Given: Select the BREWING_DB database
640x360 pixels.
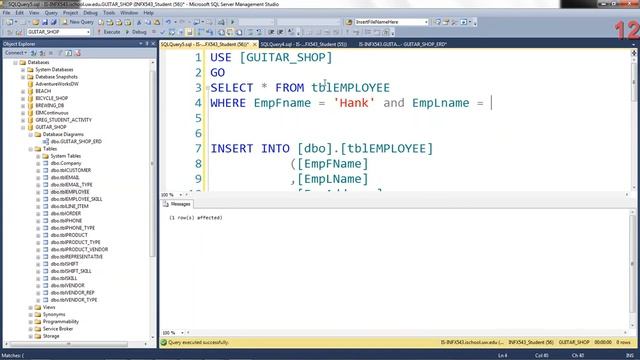Looking at the screenshot, I should coord(49,106).
